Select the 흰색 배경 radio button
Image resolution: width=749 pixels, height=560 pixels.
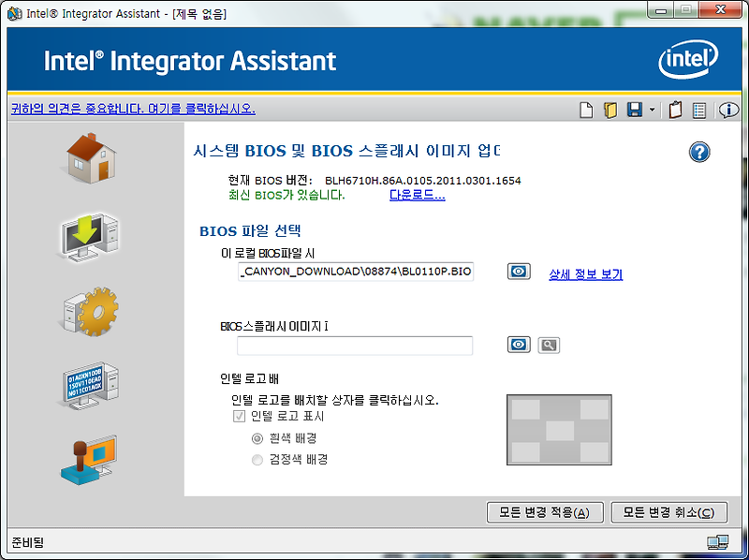coord(257,438)
